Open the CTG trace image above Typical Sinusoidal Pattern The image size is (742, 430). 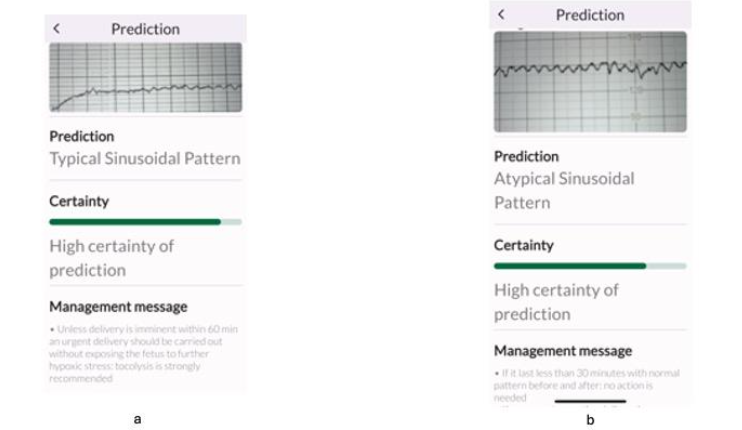[145, 77]
